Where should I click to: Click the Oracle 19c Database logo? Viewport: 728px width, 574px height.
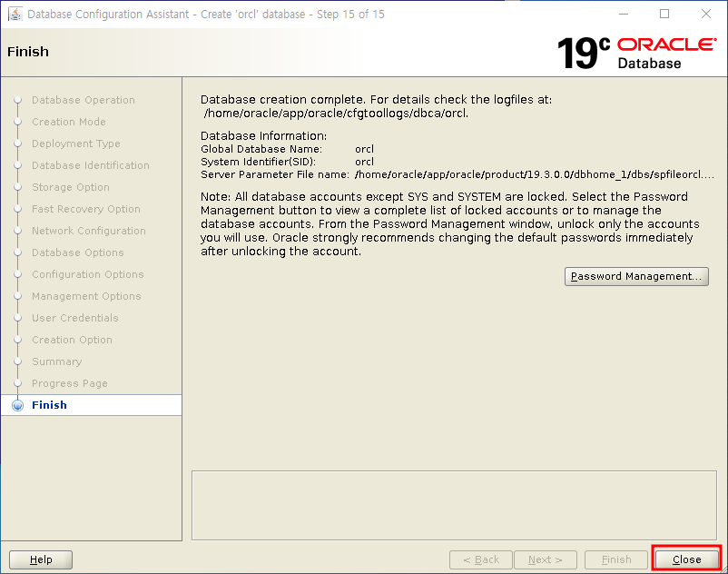pos(636,53)
